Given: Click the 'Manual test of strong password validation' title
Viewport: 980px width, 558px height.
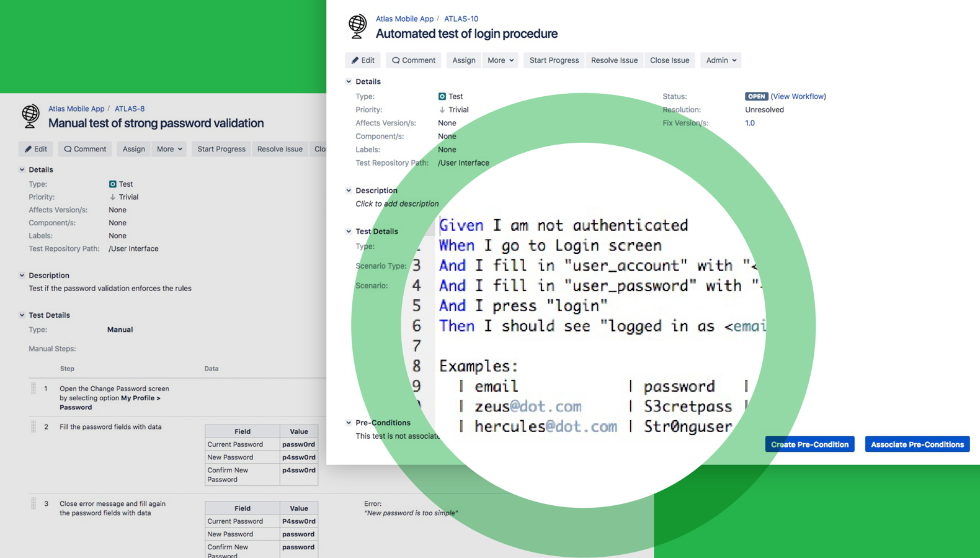Looking at the screenshot, I should pos(156,123).
